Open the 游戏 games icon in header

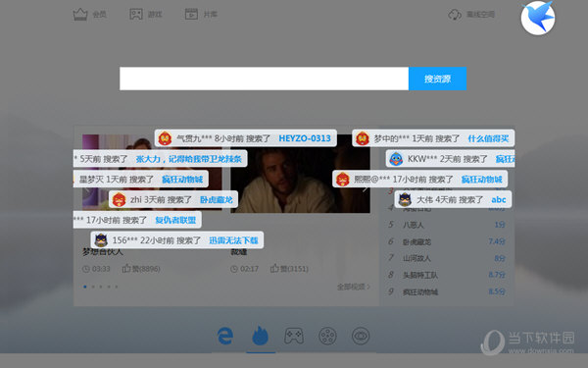pos(136,15)
